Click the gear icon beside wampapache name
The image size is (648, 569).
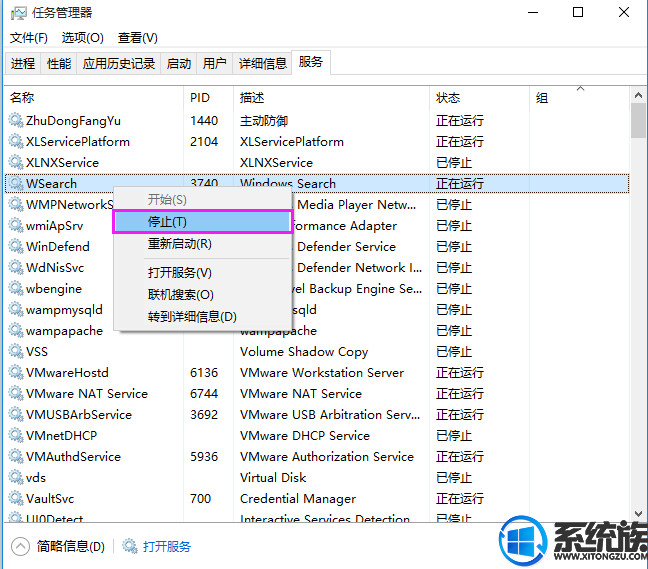16,330
